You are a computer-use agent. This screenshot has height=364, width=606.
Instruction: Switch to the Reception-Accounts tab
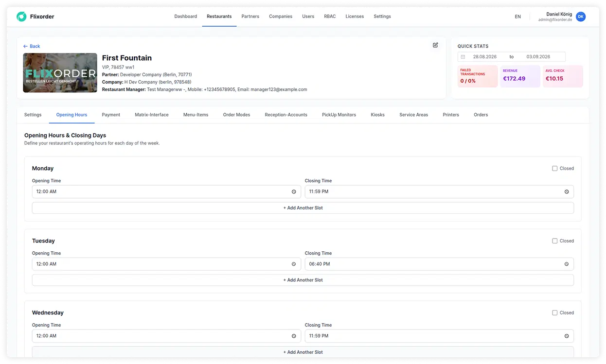coord(286,115)
